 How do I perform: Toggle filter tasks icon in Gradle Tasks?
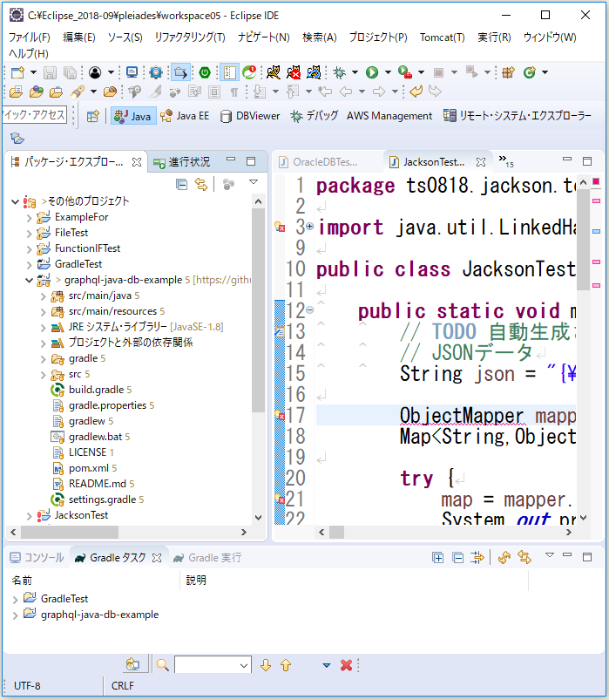pyautogui.click(x=477, y=557)
